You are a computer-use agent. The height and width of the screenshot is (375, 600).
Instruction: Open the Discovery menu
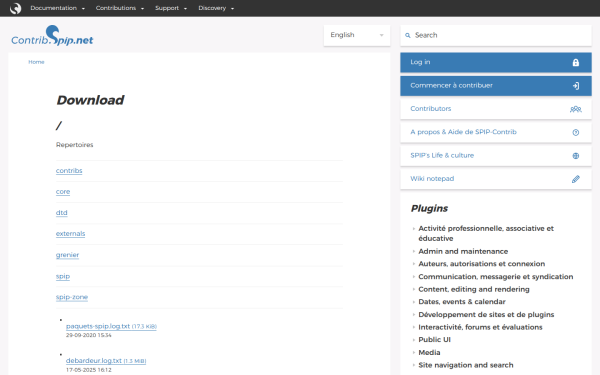click(216, 8)
